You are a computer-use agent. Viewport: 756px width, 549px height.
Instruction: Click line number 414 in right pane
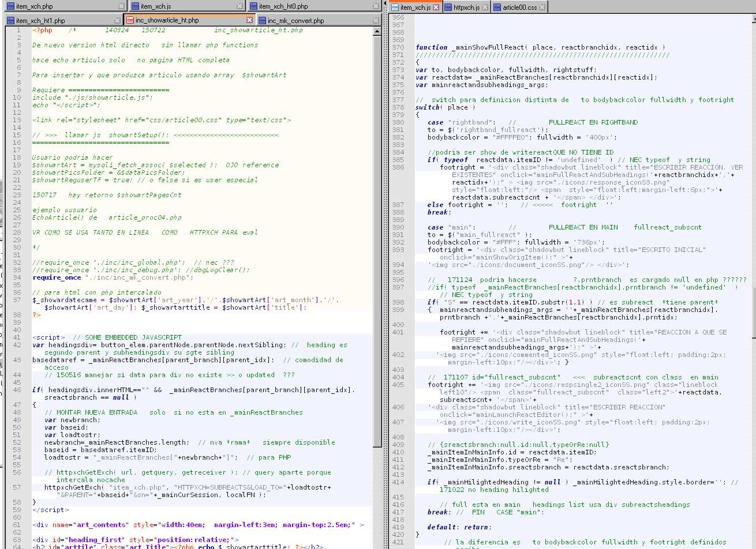pyautogui.click(x=398, y=482)
